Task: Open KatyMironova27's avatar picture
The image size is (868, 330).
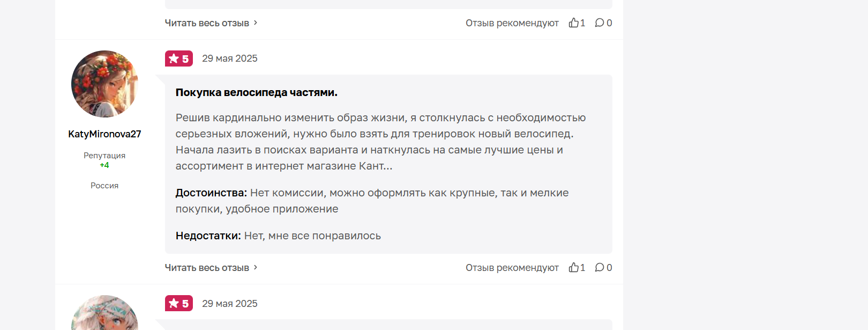Action: click(x=104, y=84)
